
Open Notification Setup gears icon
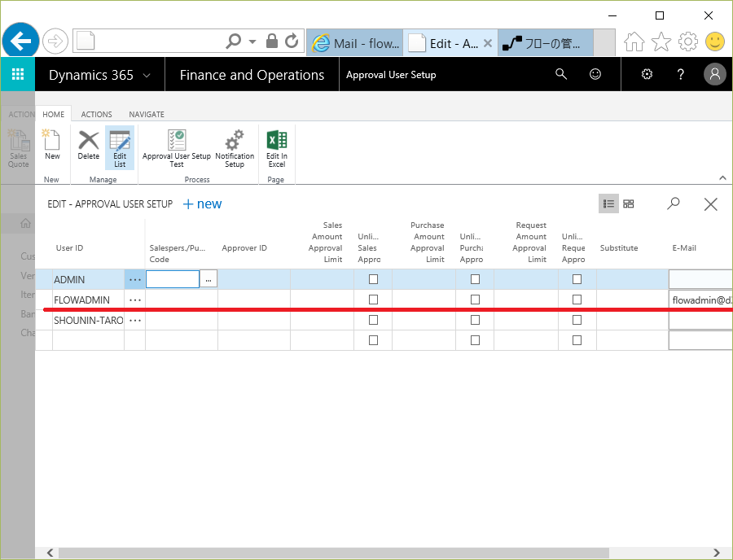click(x=235, y=142)
